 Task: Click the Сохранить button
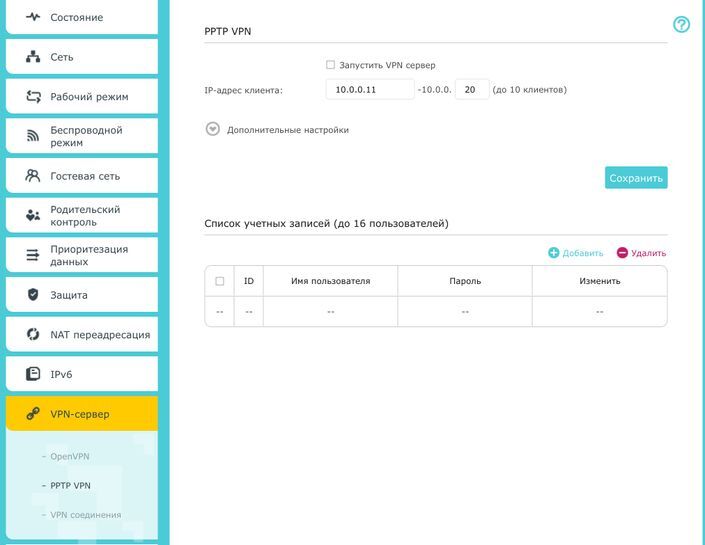tap(636, 178)
